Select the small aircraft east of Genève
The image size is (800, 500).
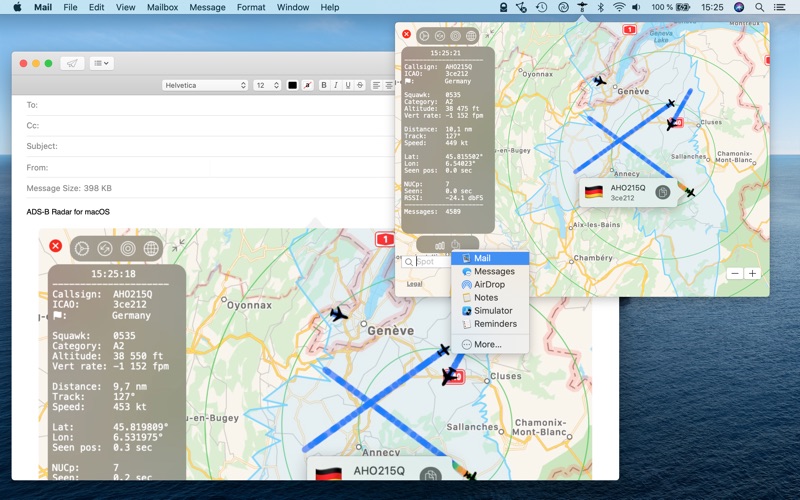click(x=670, y=104)
